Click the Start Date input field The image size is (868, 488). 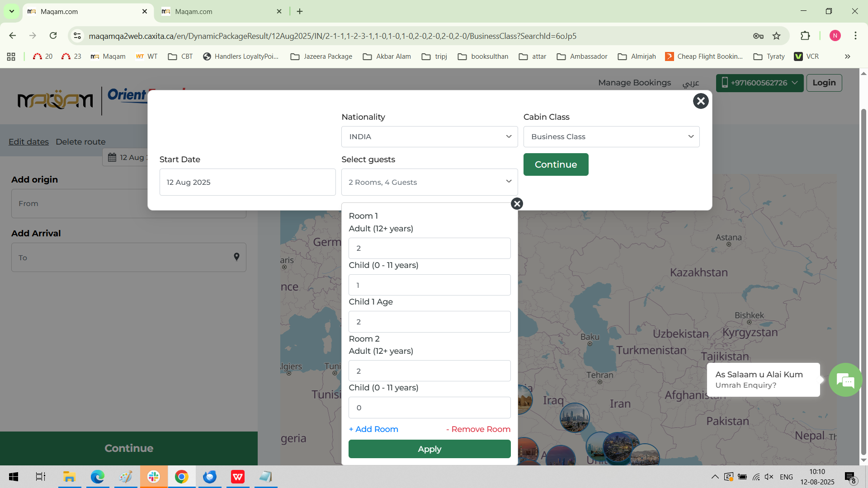pos(247,182)
